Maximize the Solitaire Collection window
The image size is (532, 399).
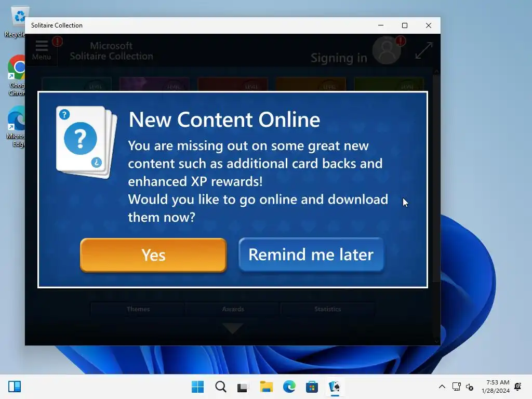point(404,25)
